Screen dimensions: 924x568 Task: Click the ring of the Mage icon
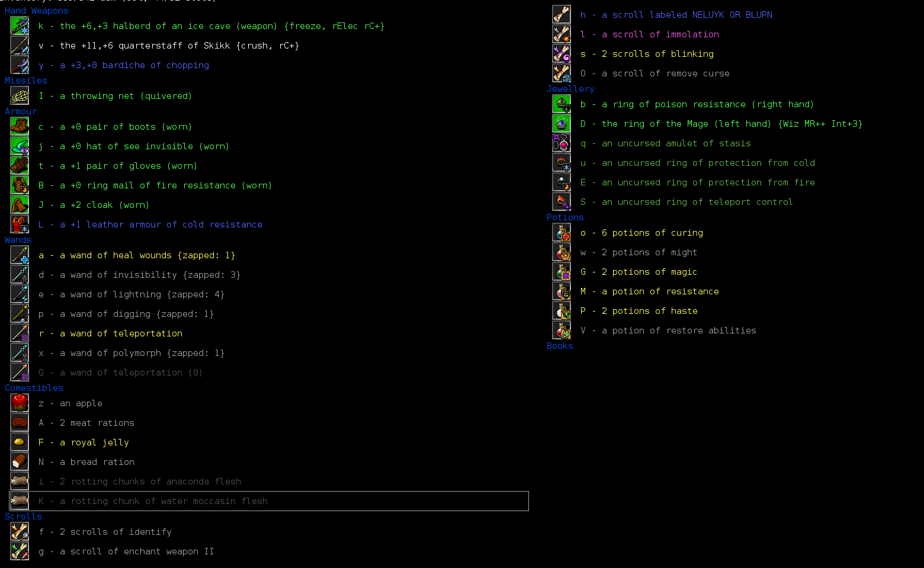(x=562, y=124)
